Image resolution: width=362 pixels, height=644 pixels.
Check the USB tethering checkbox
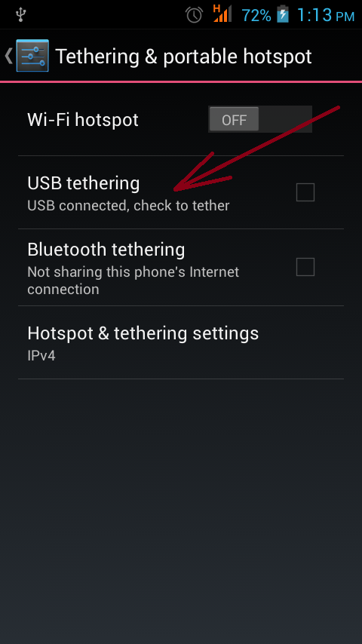pos(305,192)
